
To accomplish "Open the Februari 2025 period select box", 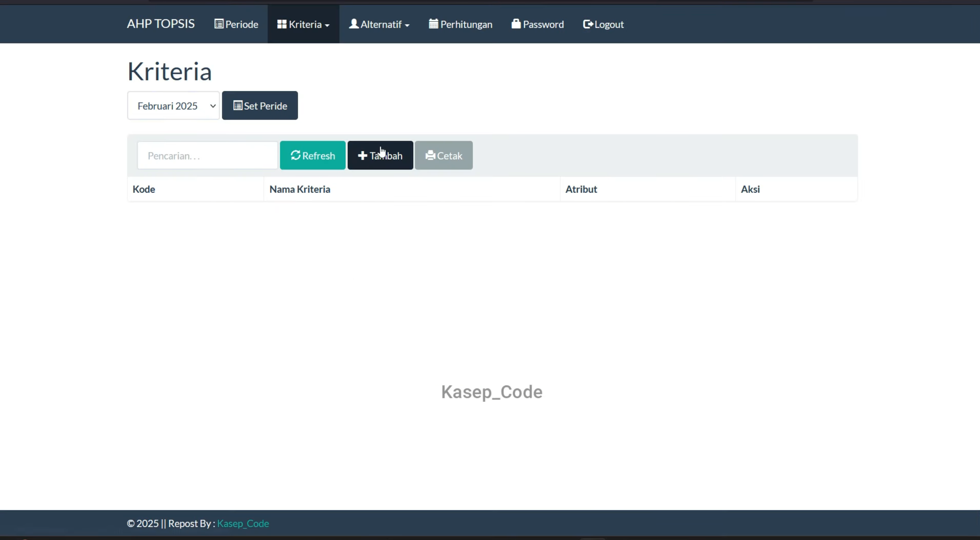I will tap(173, 105).
